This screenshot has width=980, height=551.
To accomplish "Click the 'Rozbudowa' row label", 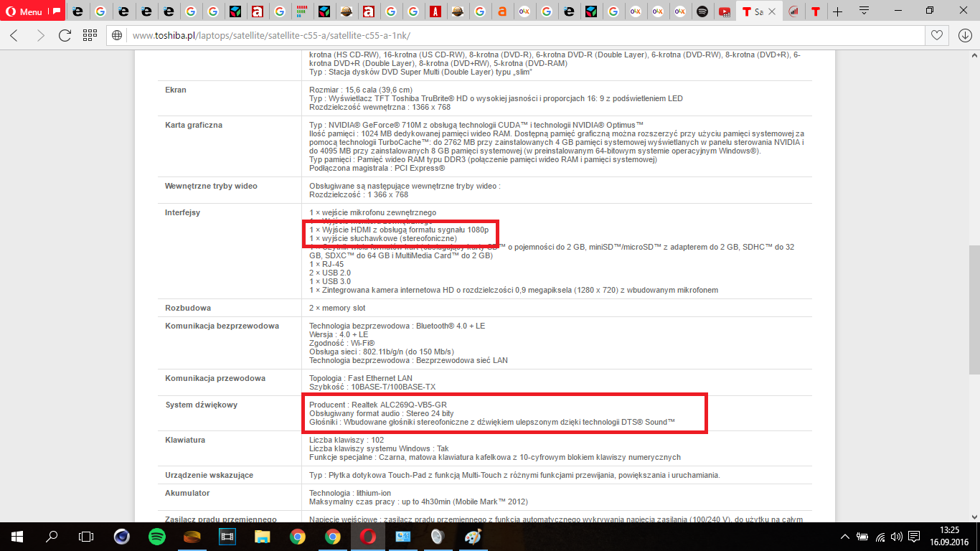I will (x=188, y=308).
